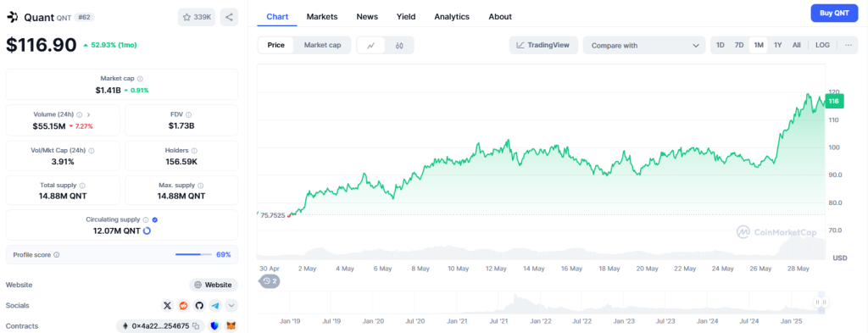Image resolution: width=868 pixels, height=333 pixels.
Task: Switch to candlestick chart view icon
Action: pos(399,46)
